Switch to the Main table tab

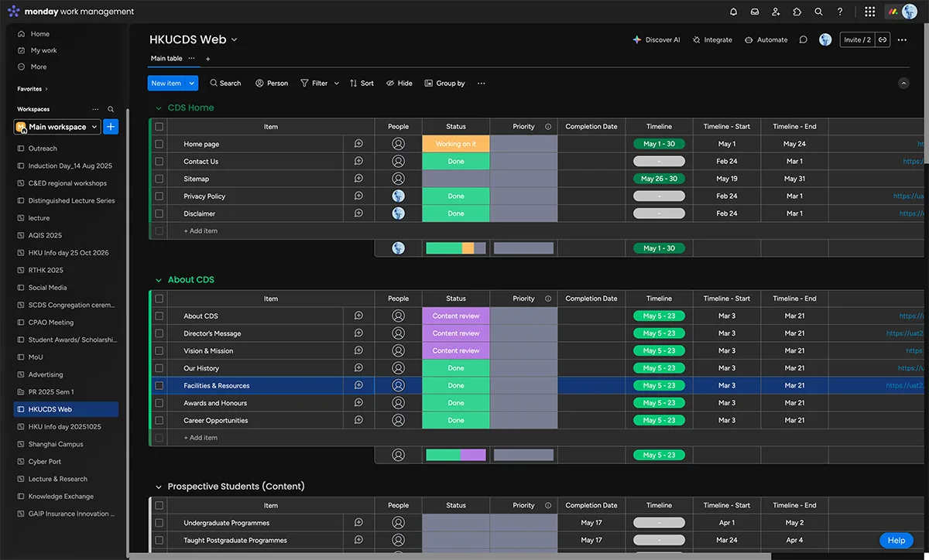coord(166,59)
